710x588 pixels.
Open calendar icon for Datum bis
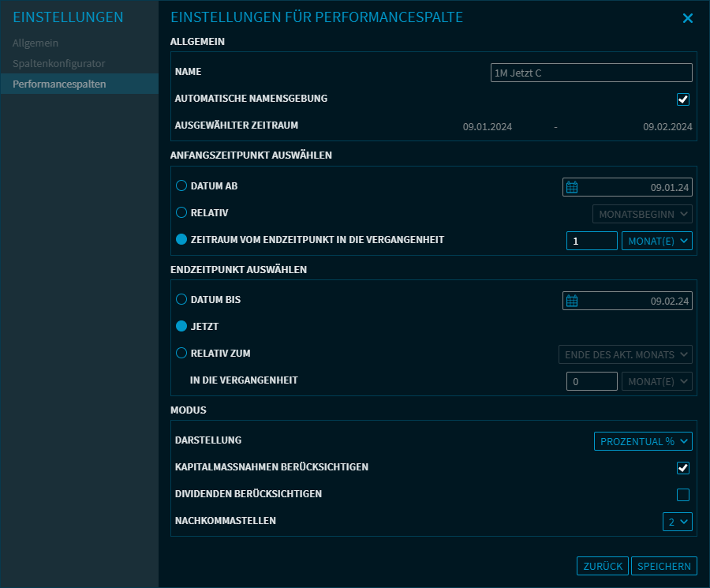click(573, 301)
